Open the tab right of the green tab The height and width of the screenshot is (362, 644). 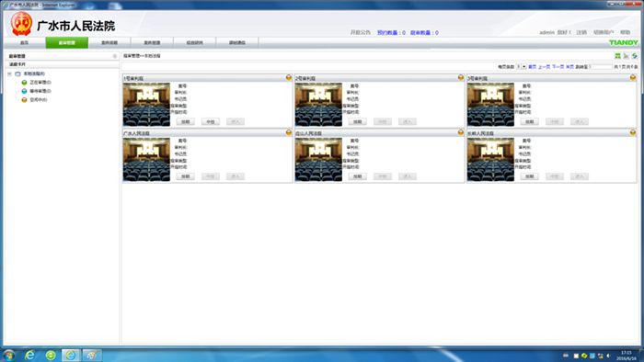click(x=109, y=42)
